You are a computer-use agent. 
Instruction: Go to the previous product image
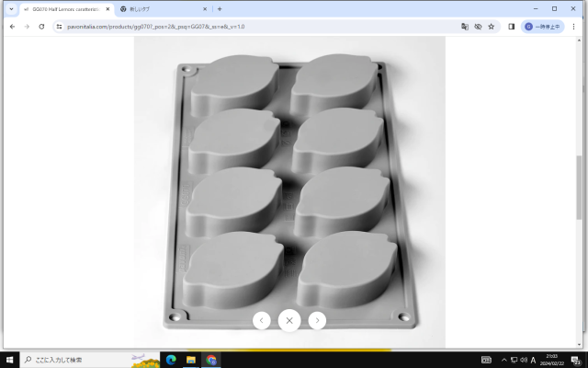click(262, 320)
